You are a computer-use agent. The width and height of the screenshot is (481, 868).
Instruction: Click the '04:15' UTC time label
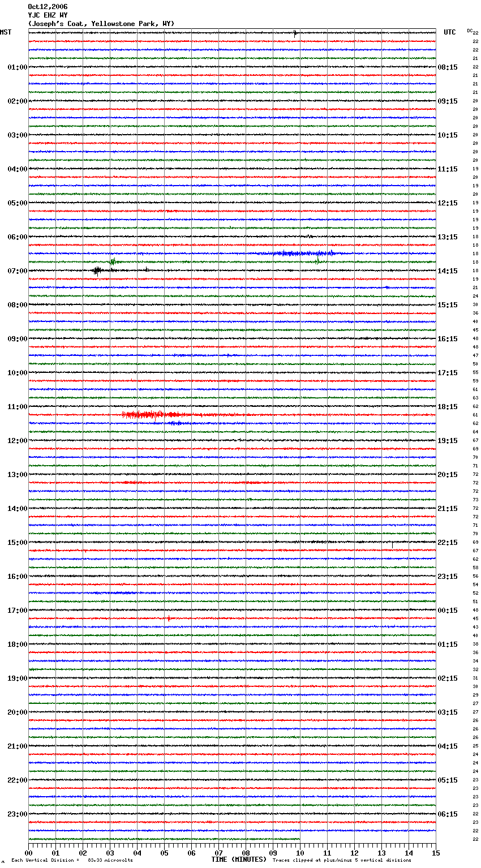pyautogui.click(x=448, y=746)
